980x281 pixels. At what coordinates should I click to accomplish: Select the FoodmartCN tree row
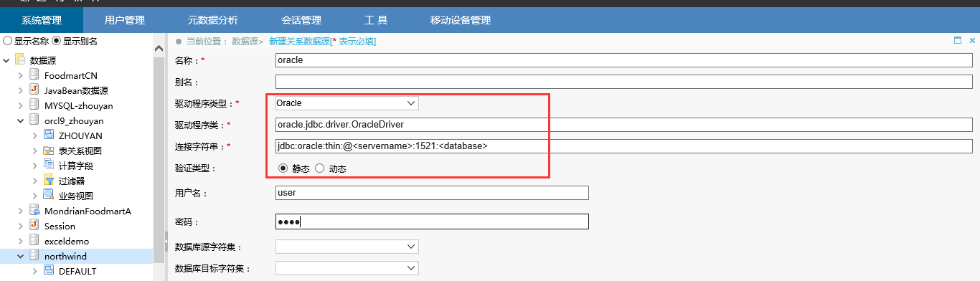point(77,75)
